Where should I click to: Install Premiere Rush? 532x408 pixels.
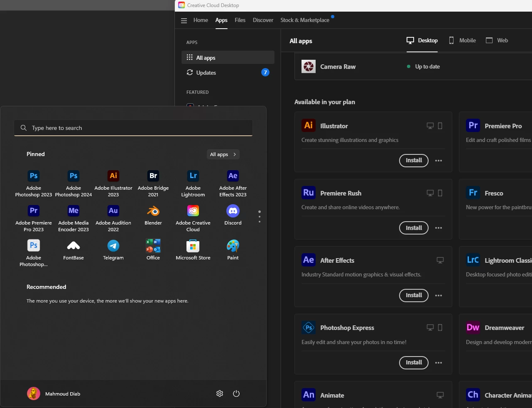pos(414,228)
